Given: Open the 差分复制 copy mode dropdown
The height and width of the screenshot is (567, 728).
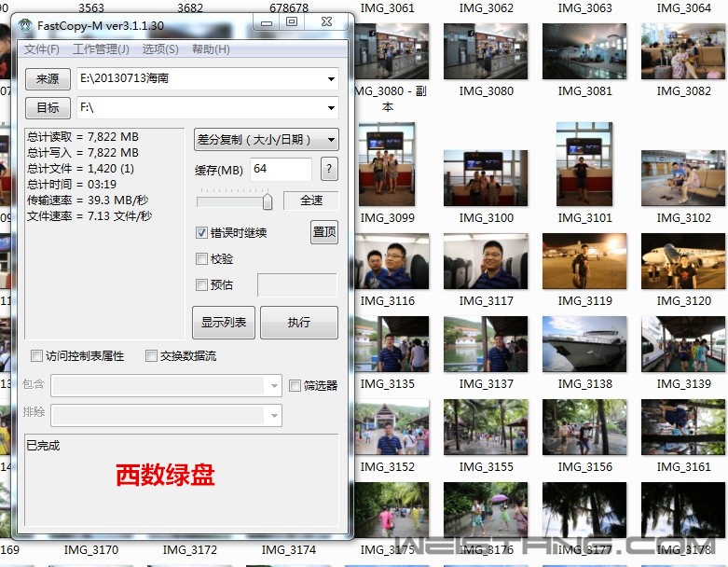Looking at the screenshot, I should [267, 140].
